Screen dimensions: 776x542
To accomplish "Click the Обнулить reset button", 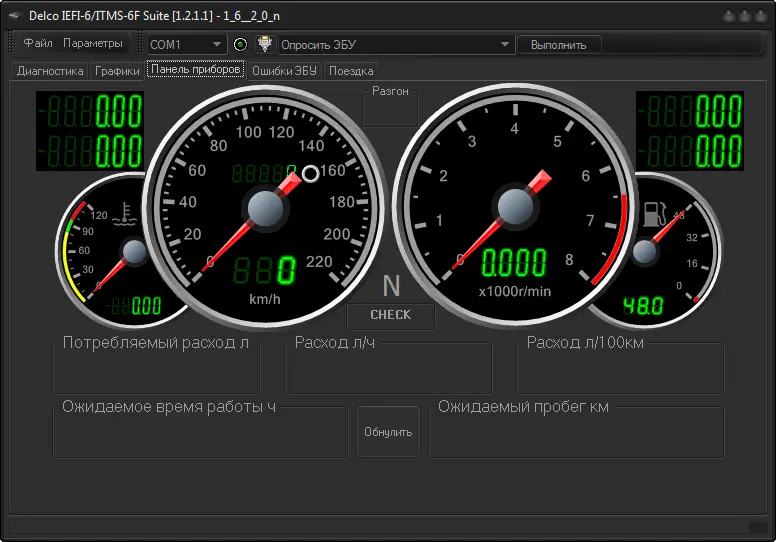I will click(x=388, y=432).
